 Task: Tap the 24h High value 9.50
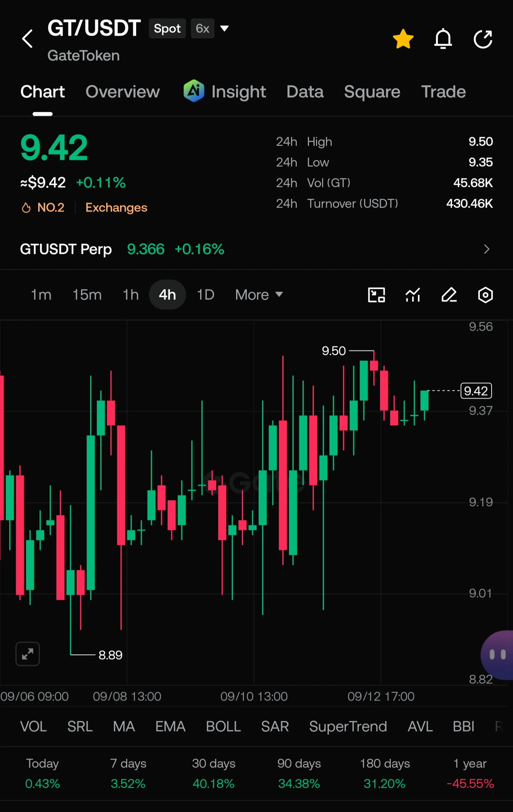(481, 142)
